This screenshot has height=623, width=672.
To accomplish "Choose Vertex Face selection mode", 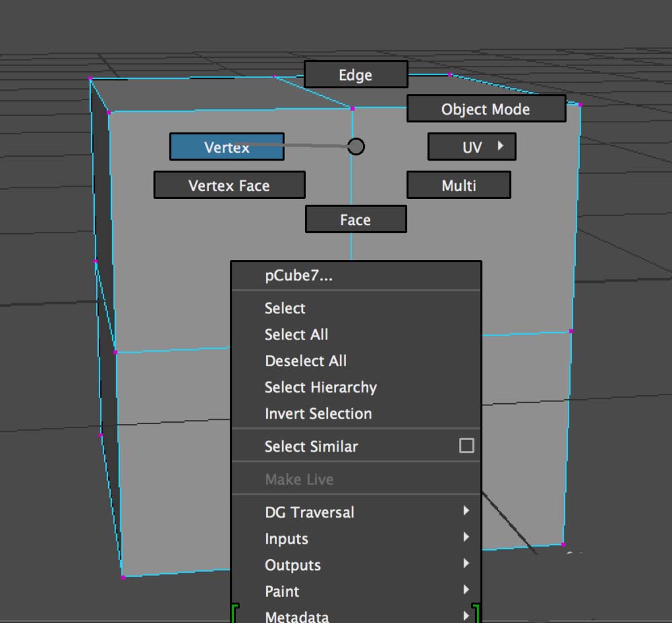I will [x=229, y=185].
